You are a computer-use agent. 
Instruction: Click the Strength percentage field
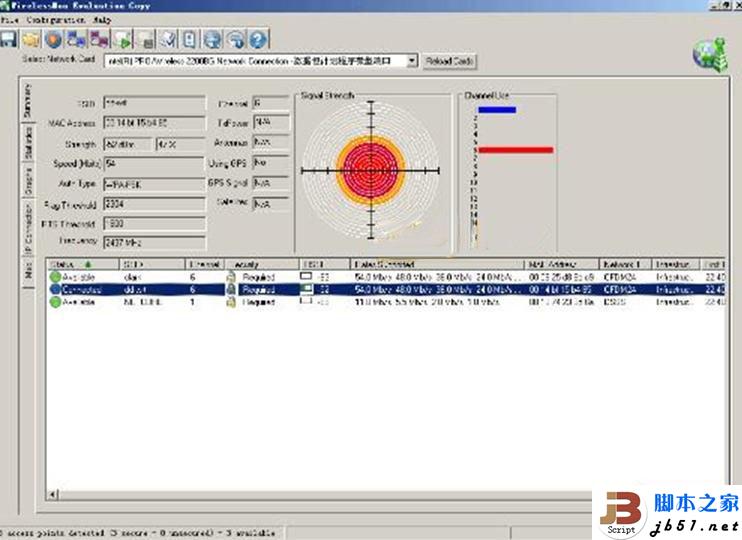click(181, 144)
